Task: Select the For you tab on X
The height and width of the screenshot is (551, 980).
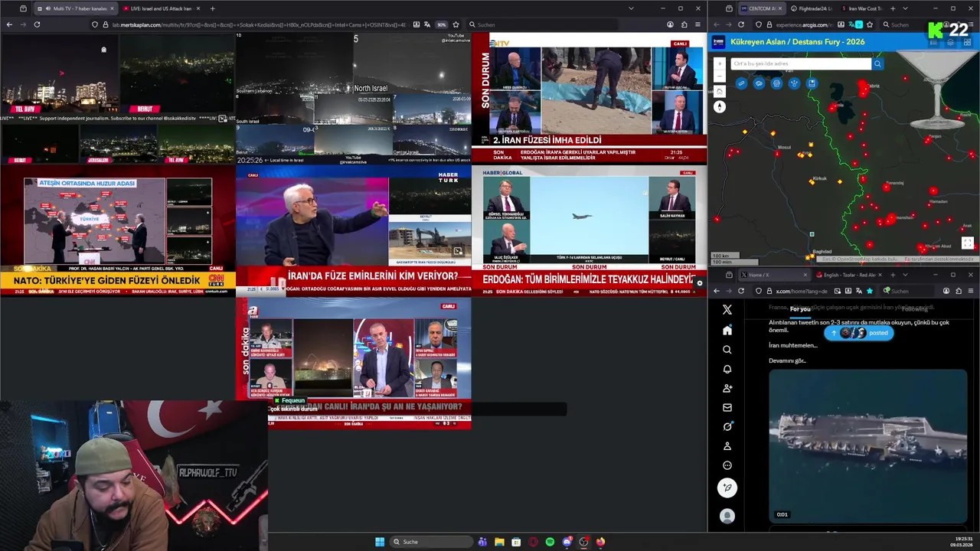Action: tap(800, 309)
